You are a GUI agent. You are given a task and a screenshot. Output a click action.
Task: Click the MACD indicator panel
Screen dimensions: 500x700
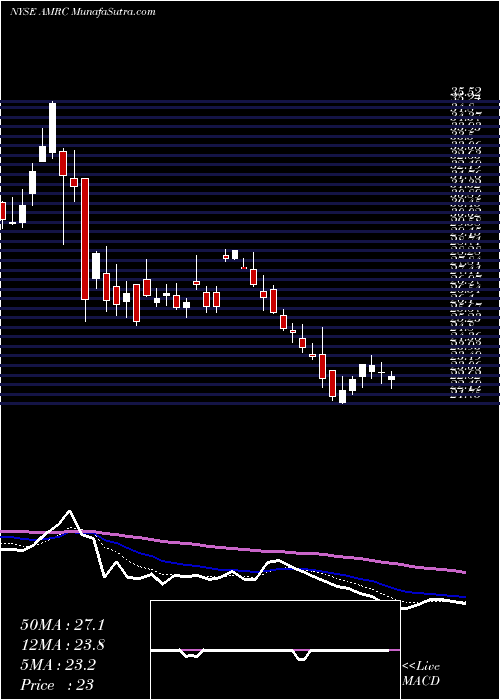275,650
